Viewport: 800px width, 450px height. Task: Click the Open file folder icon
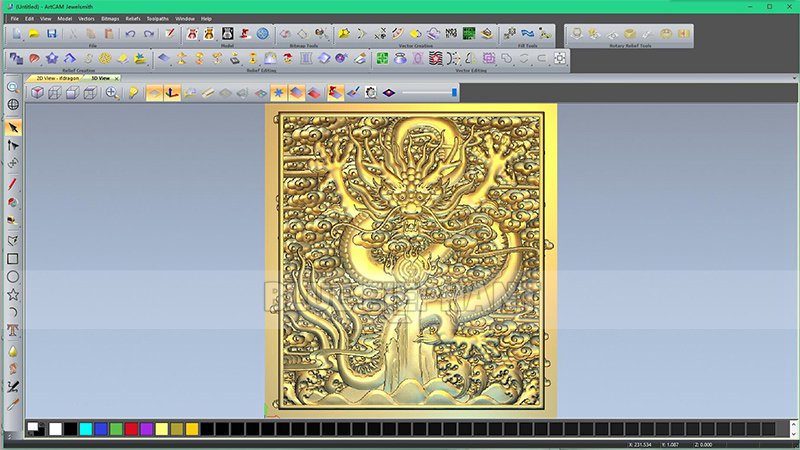tap(34, 34)
